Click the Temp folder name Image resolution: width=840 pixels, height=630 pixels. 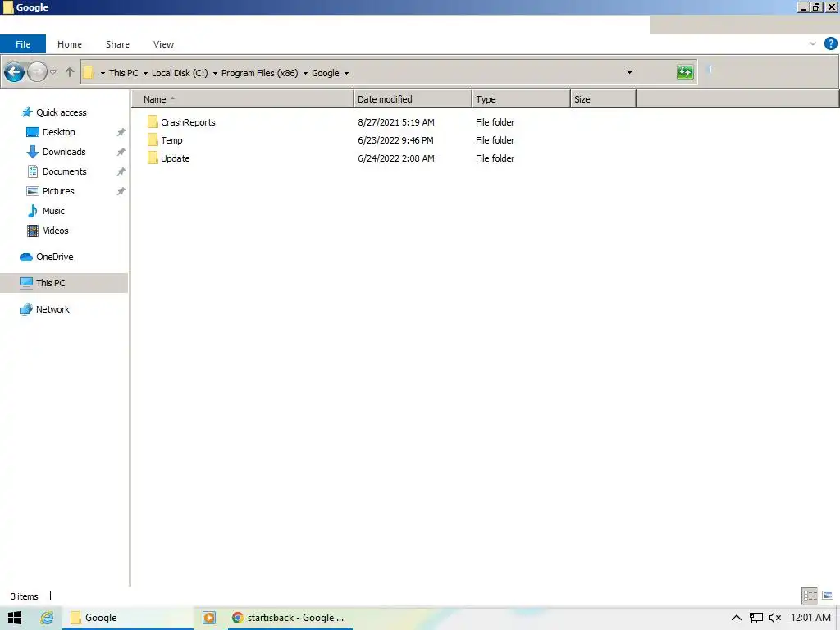click(x=171, y=140)
